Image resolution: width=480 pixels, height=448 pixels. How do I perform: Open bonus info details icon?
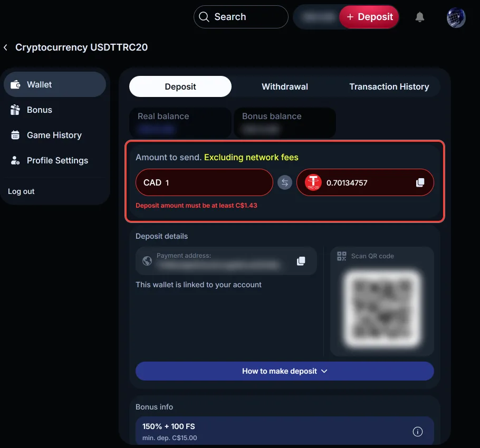tap(418, 432)
